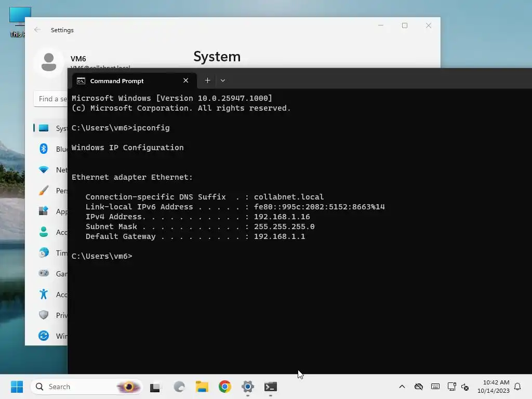
Task: Open the Accounts person icon in Settings
Action: (x=44, y=232)
